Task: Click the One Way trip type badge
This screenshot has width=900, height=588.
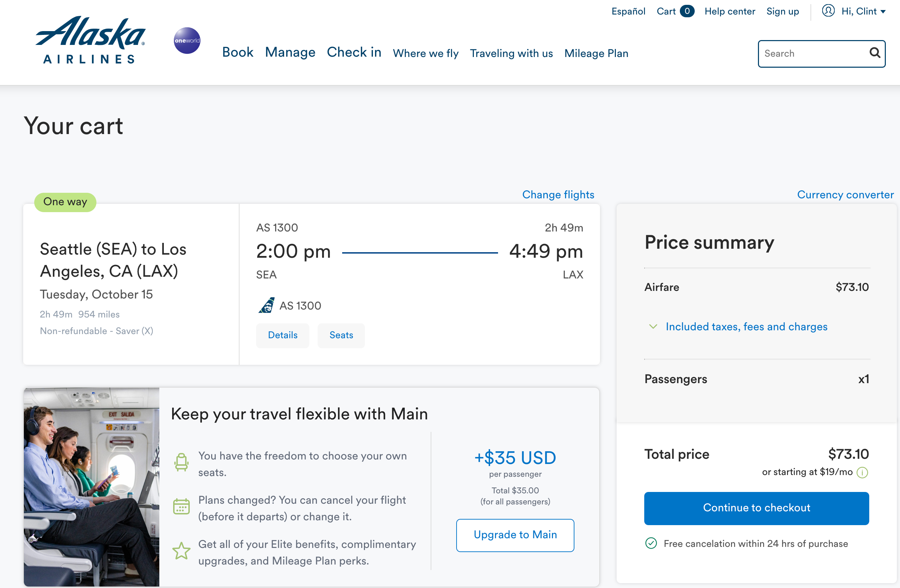Action: tap(64, 201)
